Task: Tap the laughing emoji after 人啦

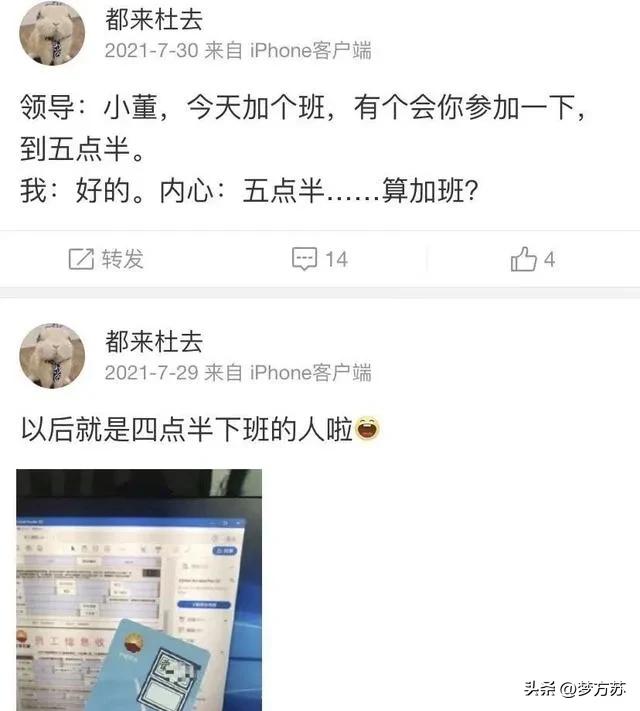Action: point(367,429)
